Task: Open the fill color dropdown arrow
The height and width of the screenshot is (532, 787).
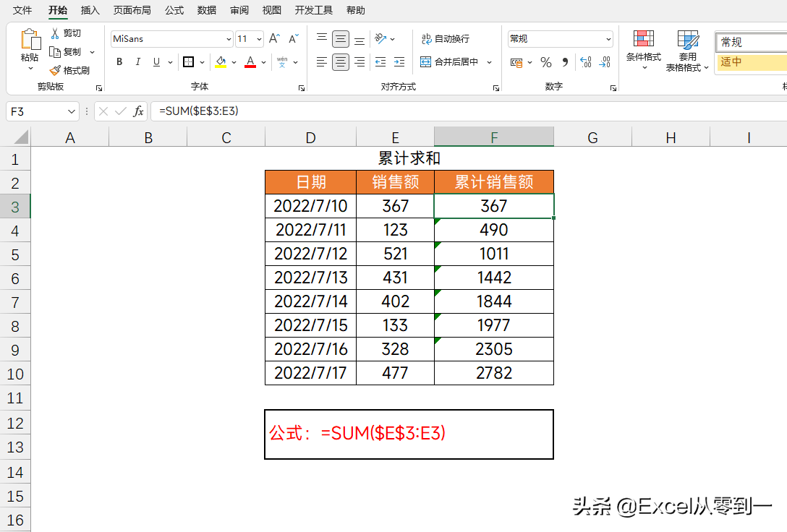Action: [234, 62]
